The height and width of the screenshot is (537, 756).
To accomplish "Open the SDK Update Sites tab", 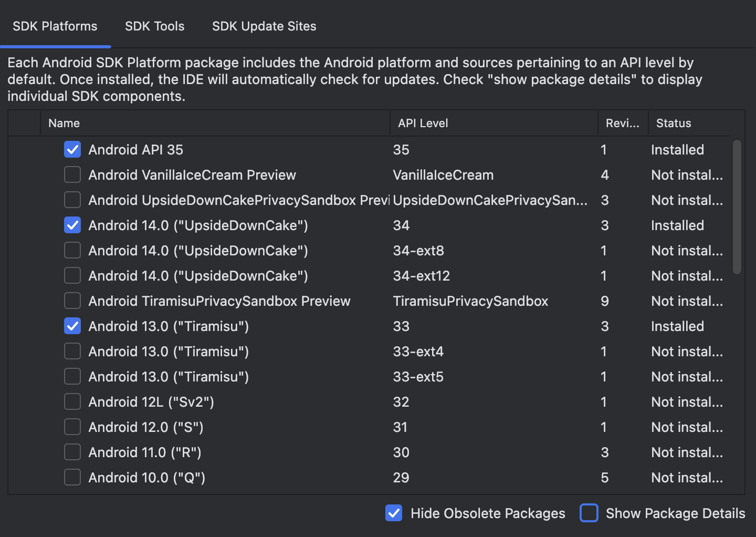I will pos(264,26).
